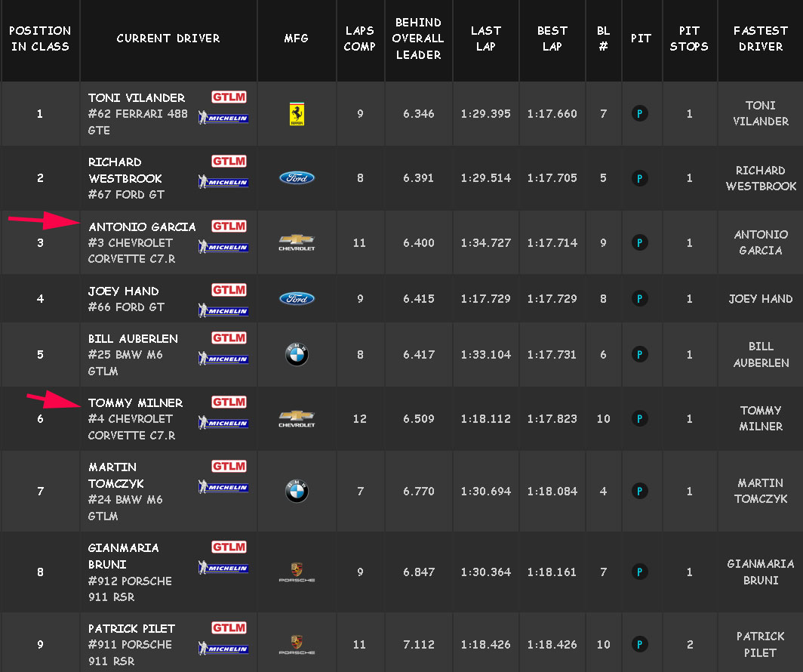Image resolution: width=803 pixels, height=672 pixels.
Task: Click the pit indicator icon for Patrick Pilet
Action: (x=640, y=644)
